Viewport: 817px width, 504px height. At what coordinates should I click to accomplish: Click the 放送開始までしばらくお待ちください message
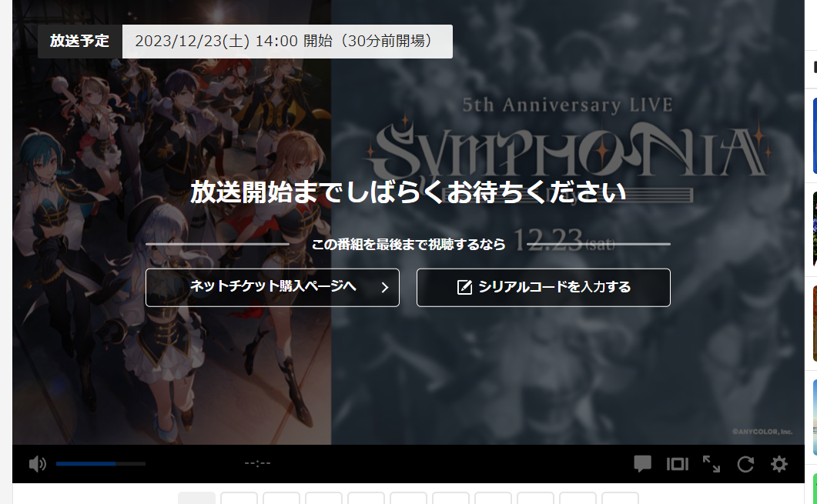click(x=408, y=192)
